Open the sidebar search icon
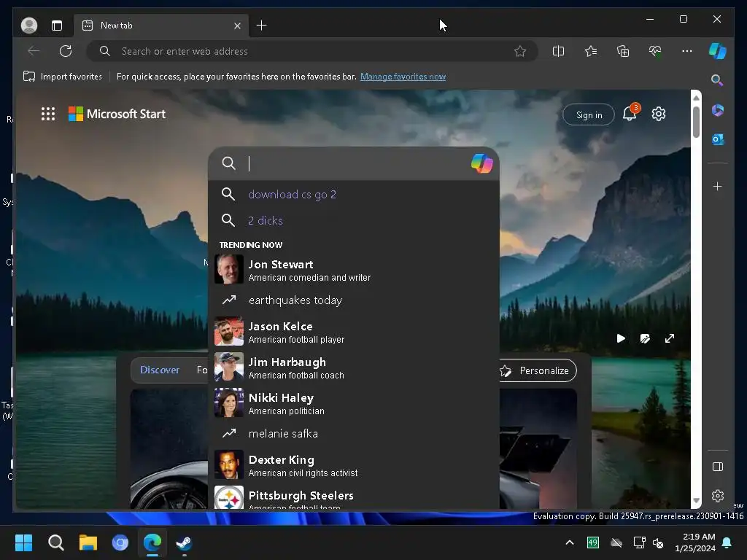The height and width of the screenshot is (560, 747). coord(716,80)
